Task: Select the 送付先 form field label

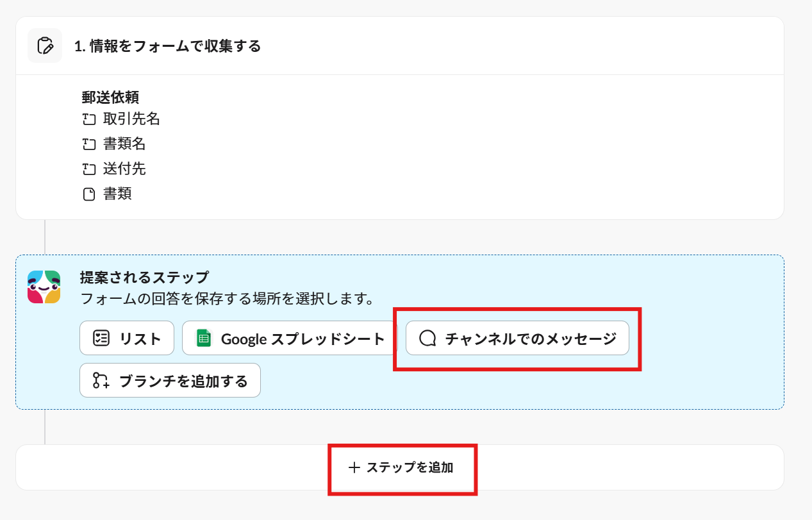Action: click(x=124, y=169)
